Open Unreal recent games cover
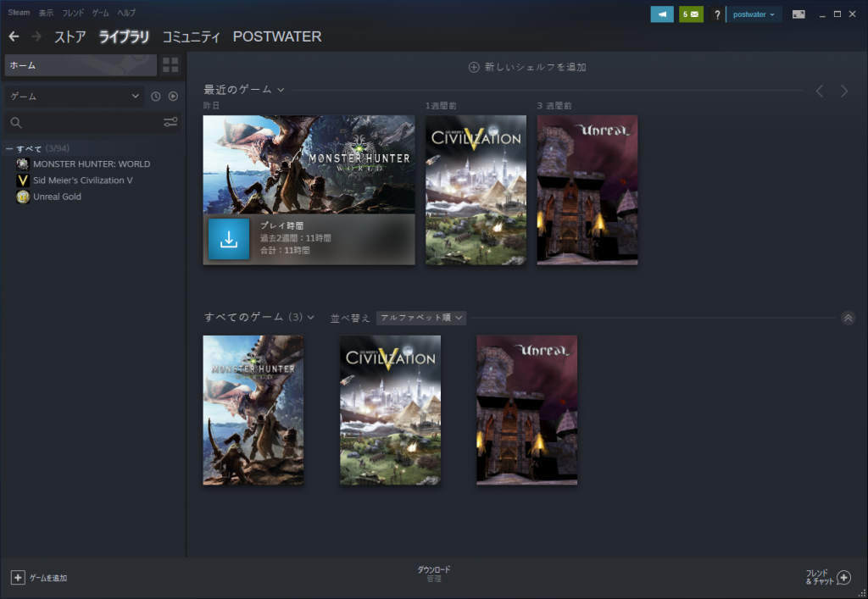Viewport: 868px width, 599px height. (587, 190)
